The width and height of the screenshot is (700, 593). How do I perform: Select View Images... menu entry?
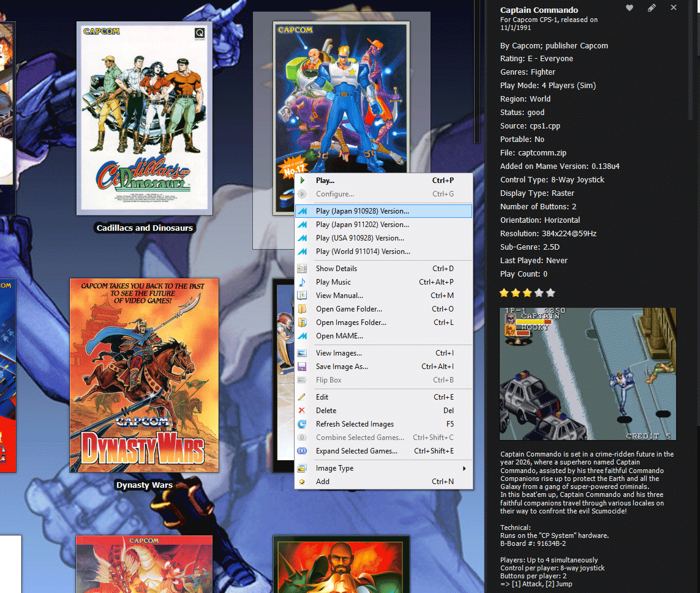(x=383, y=353)
